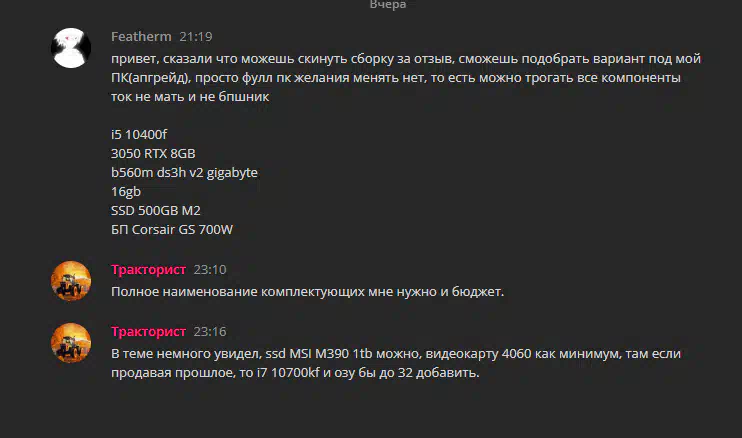Image resolution: width=742 pixels, height=438 pixels.
Task: Click the message starting with 'привет, сказали'
Action: 400,58
